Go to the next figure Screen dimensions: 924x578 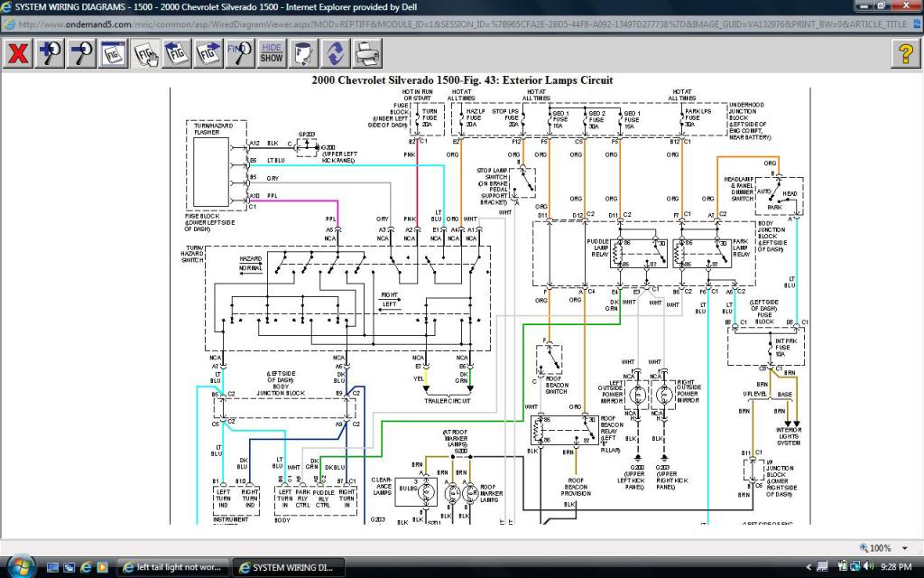209,52
